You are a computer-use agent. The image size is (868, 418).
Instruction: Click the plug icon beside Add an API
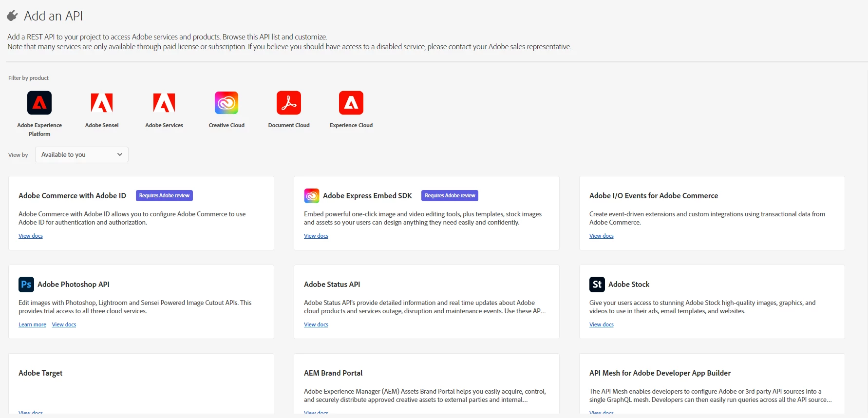tap(12, 16)
